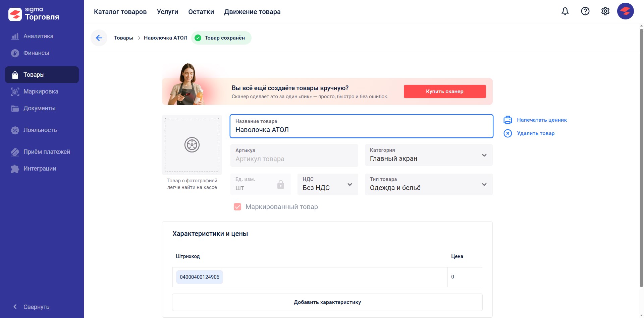Switch to Остатки tab
The image size is (644, 318).
(x=201, y=12)
